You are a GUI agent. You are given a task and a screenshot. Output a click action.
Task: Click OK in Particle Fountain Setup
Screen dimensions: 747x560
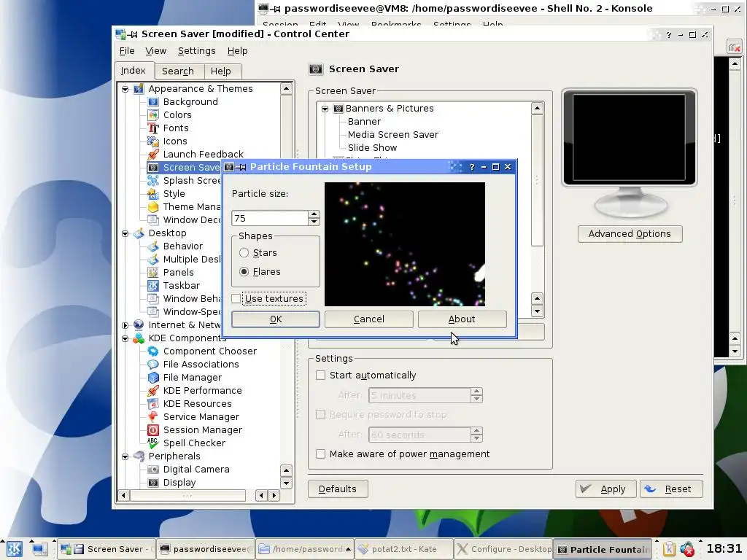tap(275, 319)
